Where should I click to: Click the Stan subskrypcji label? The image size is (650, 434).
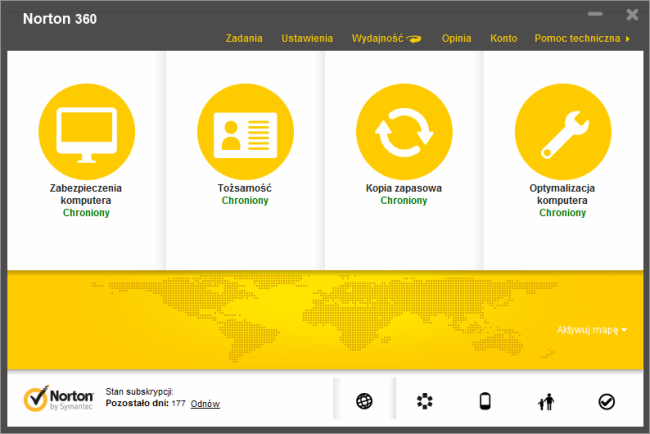click(x=139, y=392)
